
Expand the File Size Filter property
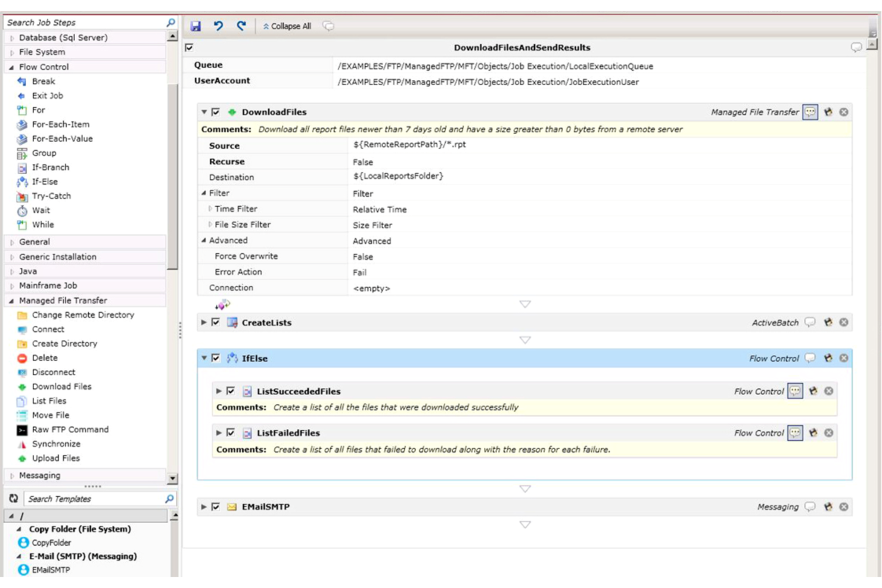click(x=210, y=225)
